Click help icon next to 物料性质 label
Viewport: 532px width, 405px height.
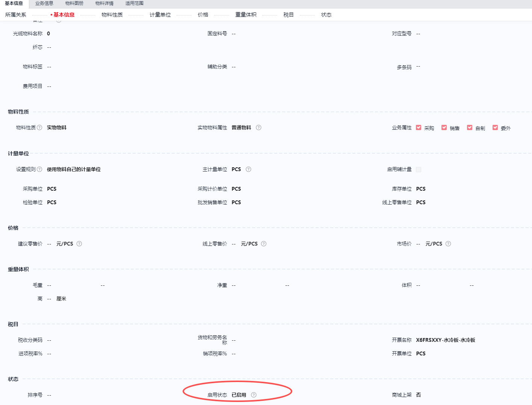(x=39, y=127)
